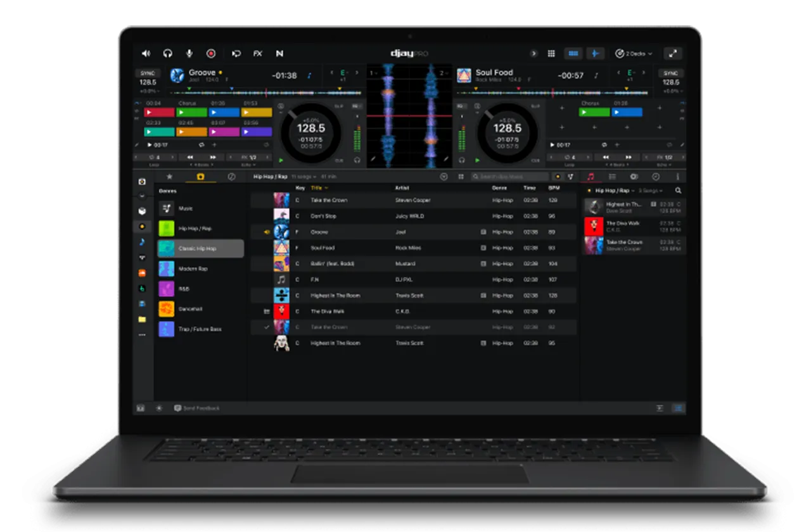Toggle the blue waveform view button
This screenshot has width=811, height=532.
pyautogui.click(x=595, y=54)
